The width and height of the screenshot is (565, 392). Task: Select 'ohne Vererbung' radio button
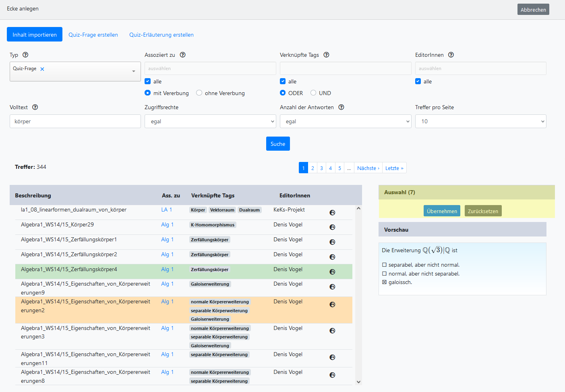click(x=199, y=93)
